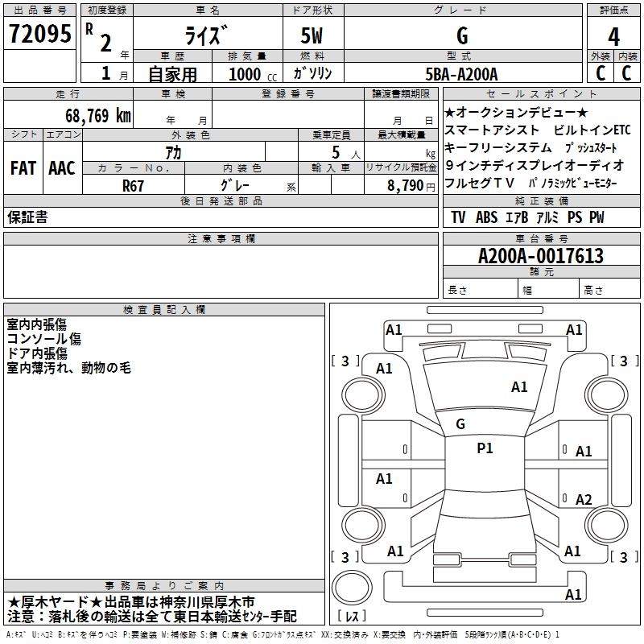
Task: Click the shift type FAT
Action: [x=23, y=168]
